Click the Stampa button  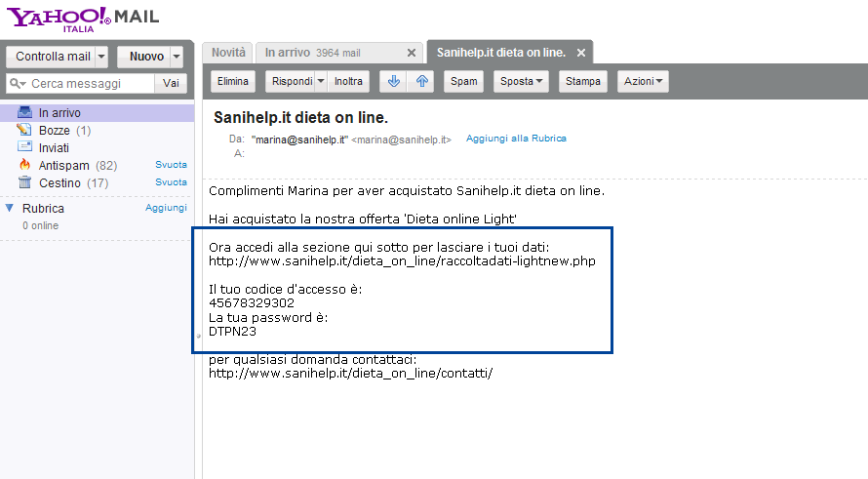point(583,81)
